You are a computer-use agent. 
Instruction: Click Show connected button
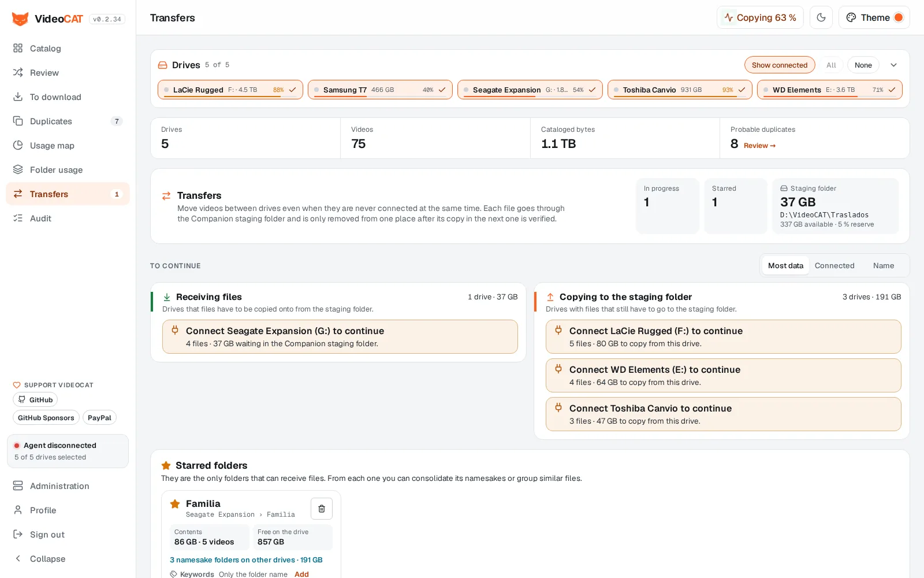pyautogui.click(x=780, y=65)
